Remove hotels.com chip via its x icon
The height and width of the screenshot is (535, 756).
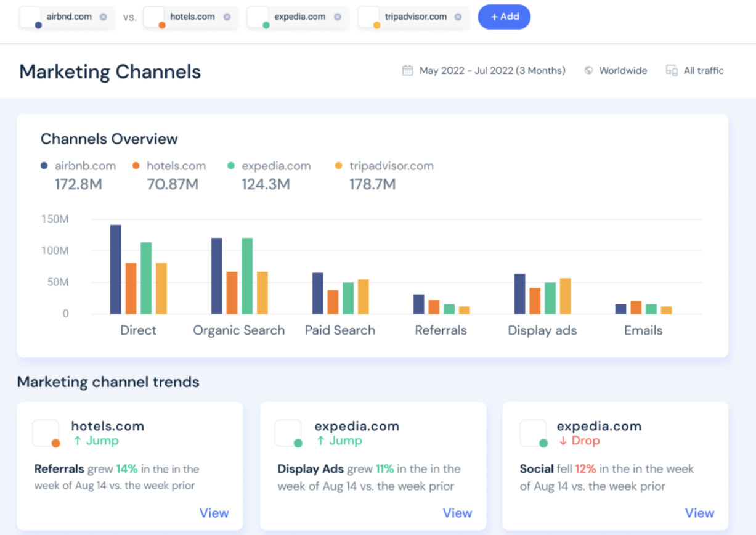pyautogui.click(x=227, y=17)
